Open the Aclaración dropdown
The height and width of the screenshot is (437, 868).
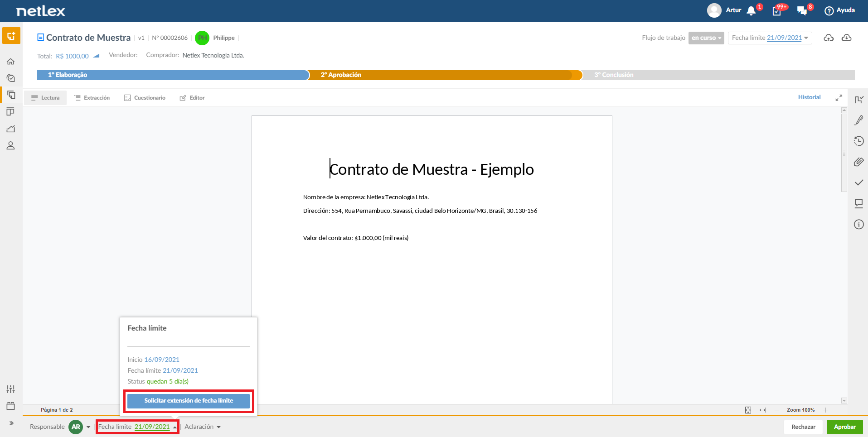click(203, 427)
